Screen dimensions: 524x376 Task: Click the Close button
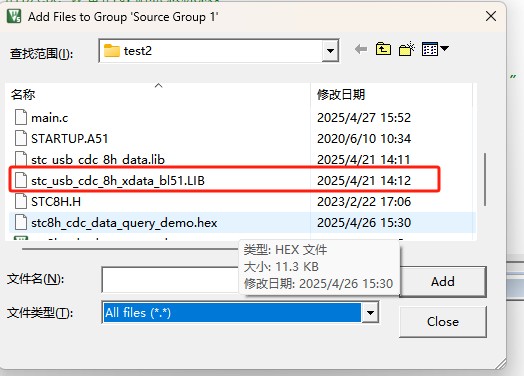(x=443, y=322)
